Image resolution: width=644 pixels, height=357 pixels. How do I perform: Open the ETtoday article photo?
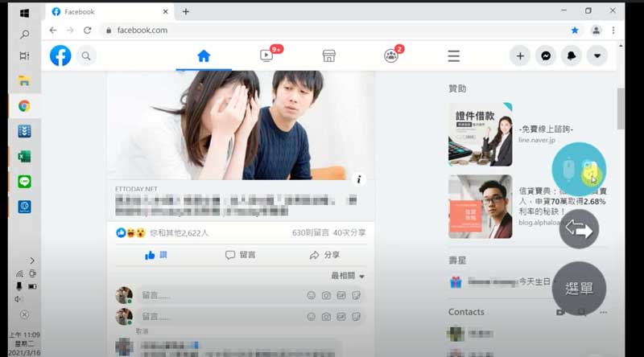coord(241,125)
